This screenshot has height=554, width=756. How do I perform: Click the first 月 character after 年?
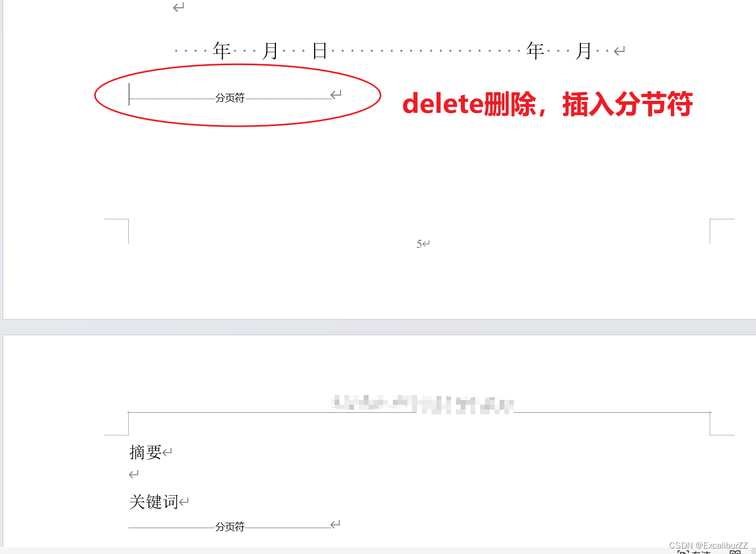click(x=271, y=51)
